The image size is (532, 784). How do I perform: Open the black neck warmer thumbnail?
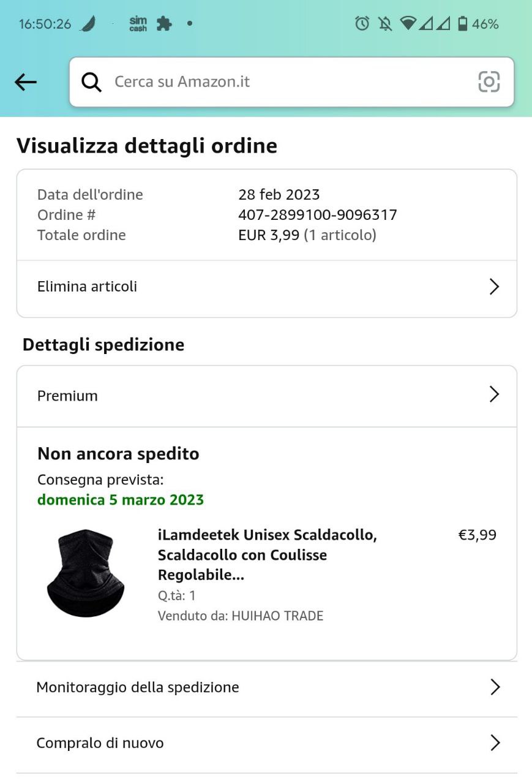tap(86, 573)
